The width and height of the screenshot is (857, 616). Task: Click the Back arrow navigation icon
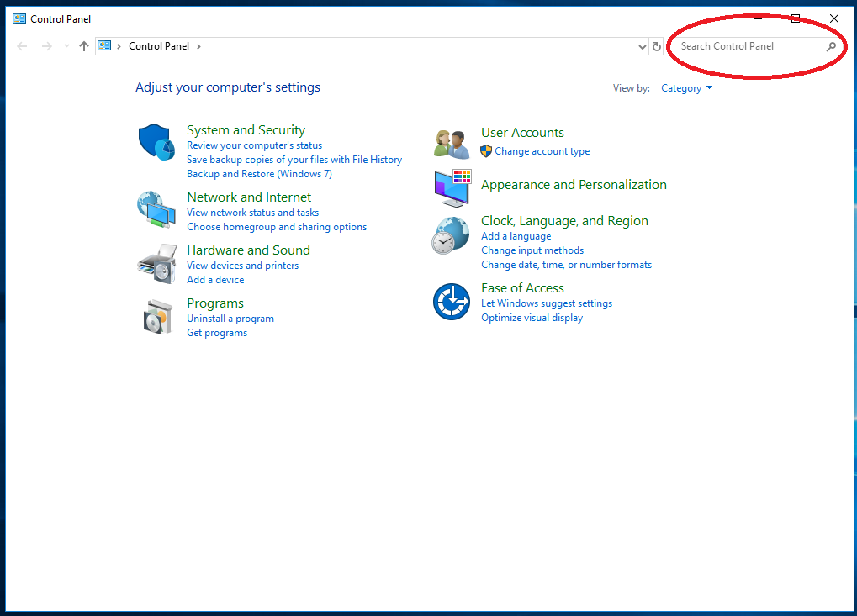pos(22,46)
